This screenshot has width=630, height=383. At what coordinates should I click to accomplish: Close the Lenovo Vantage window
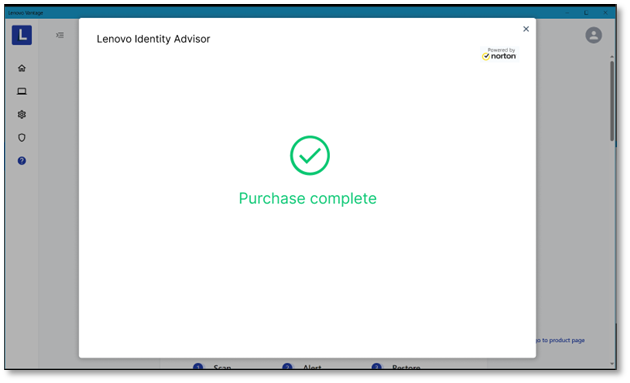(605, 13)
